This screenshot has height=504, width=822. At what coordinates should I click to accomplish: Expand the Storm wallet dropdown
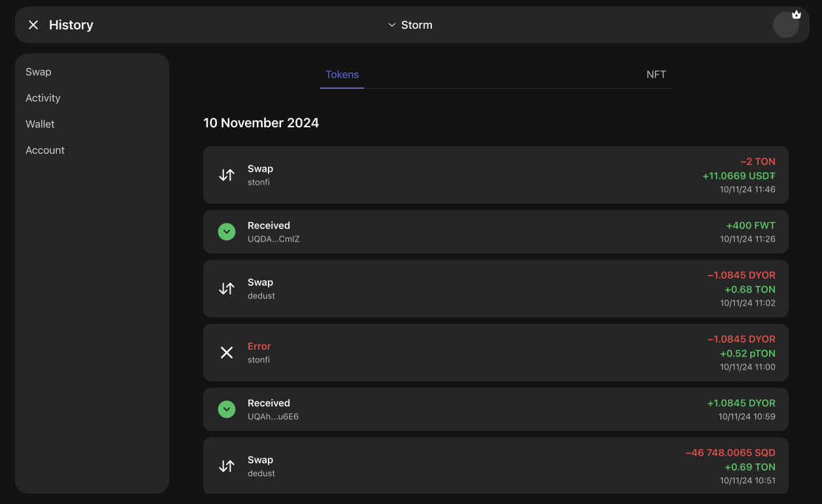tap(410, 25)
